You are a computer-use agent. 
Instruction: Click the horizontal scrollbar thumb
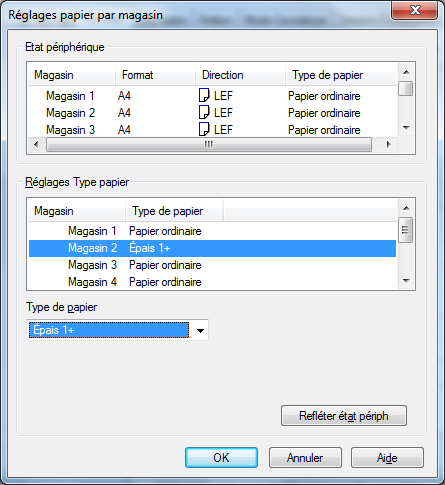209,144
